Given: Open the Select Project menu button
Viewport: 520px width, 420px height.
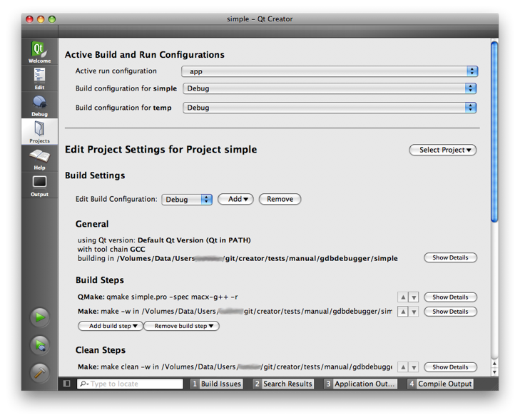Looking at the screenshot, I should 442,150.
